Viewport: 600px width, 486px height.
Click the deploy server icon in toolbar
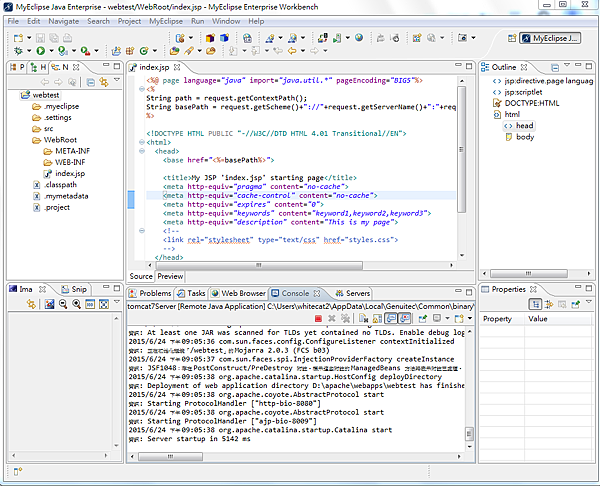click(x=323, y=38)
